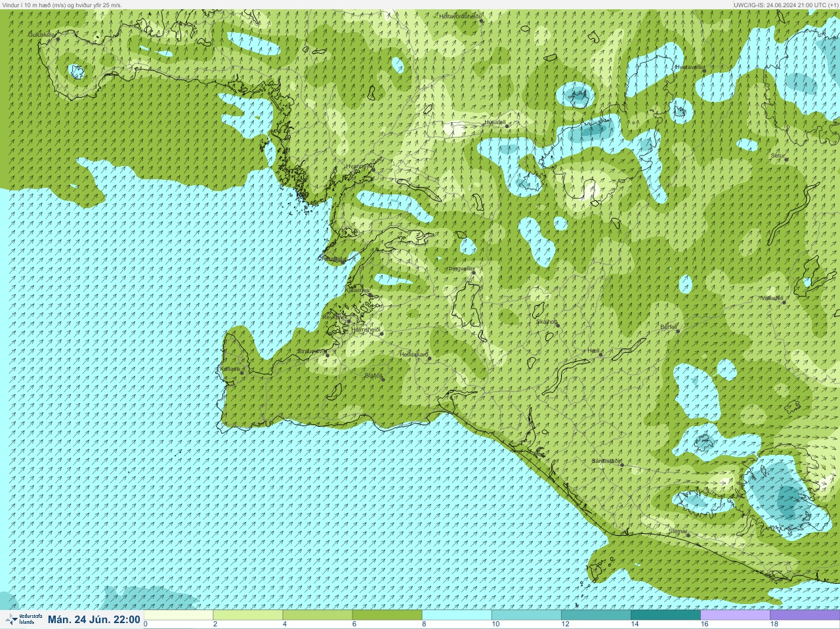
Task: Click the Hvanneyri station label
Action: tap(358, 167)
